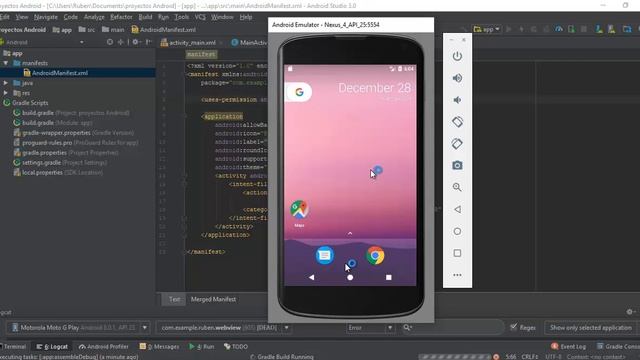Open the Code menu
Viewport: 640px width, 360px height.
coord(71,17)
